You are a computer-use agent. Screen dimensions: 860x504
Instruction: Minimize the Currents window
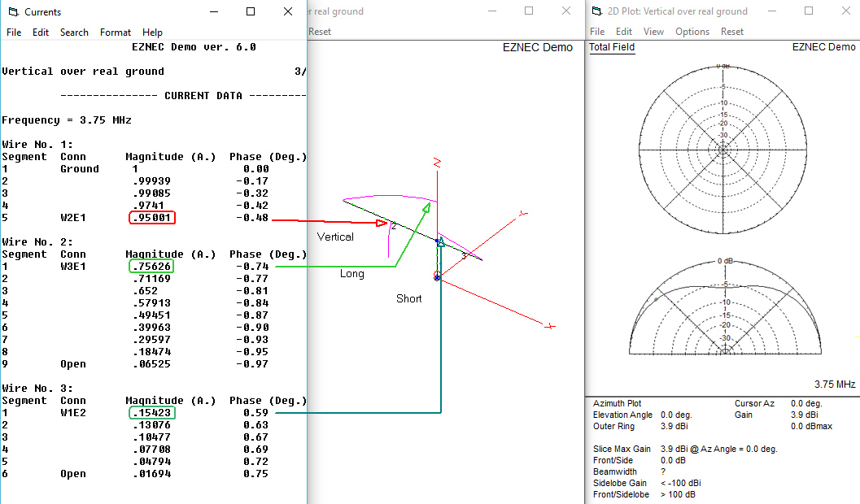[x=213, y=11]
